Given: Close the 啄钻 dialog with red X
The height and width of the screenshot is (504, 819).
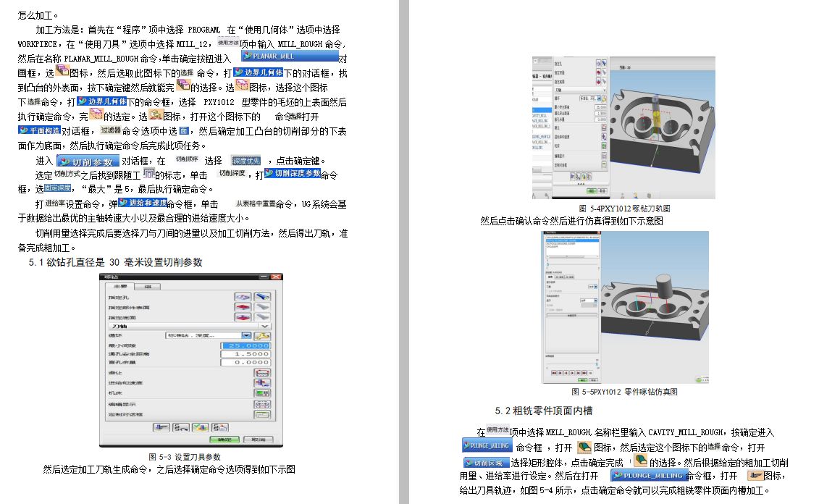Looking at the screenshot, I should (276, 277).
